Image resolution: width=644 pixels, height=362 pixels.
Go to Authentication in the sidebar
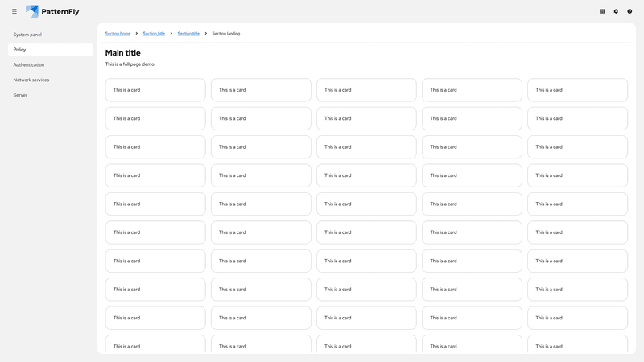tap(29, 65)
